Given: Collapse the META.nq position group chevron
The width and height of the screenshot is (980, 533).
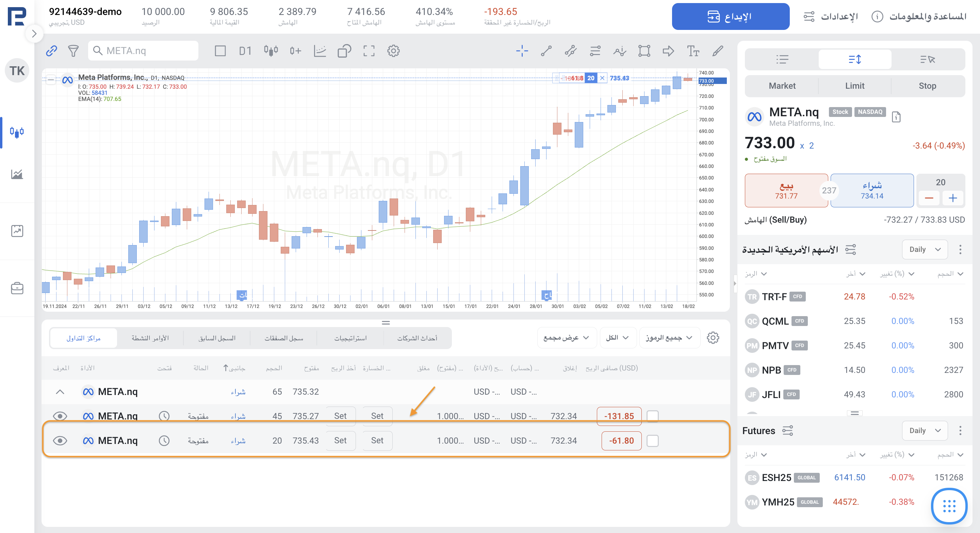Looking at the screenshot, I should pos(60,392).
